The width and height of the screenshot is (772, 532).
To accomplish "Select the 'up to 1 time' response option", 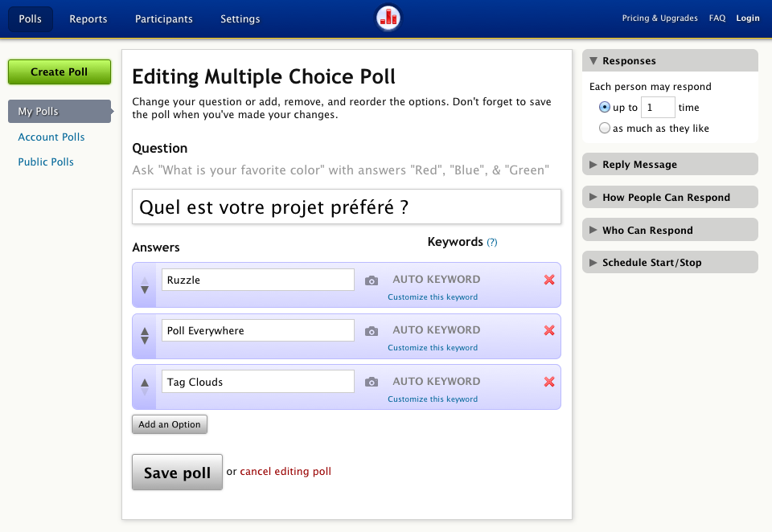I will click(604, 106).
